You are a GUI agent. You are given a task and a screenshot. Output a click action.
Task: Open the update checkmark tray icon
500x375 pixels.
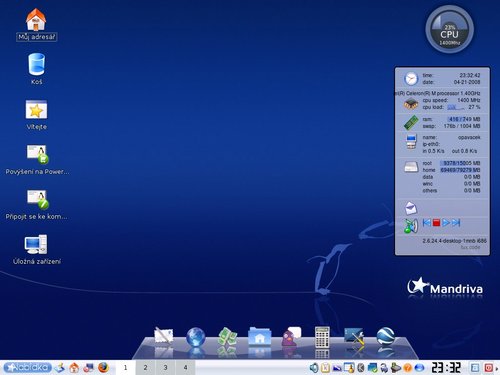(372, 368)
